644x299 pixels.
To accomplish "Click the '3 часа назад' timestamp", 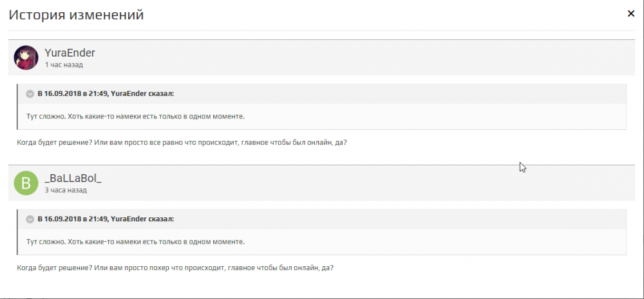I will point(66,190).
